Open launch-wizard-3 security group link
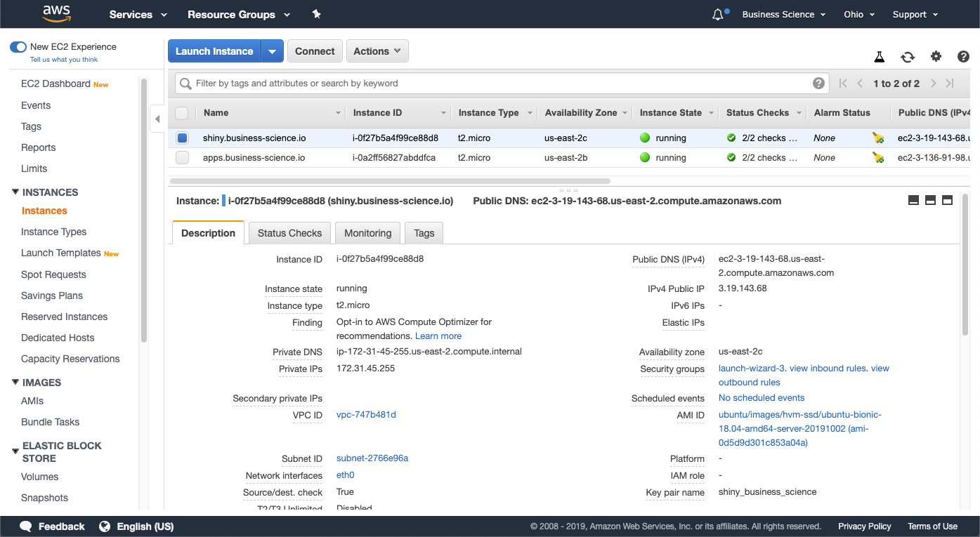Screen dimensions: 980x537 point(751,369)
